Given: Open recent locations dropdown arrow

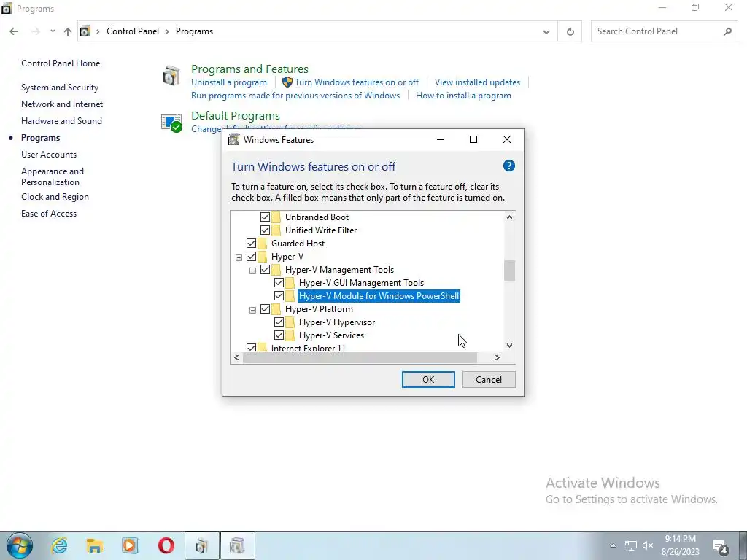Looking at the screenshot, I should (53, 31).
